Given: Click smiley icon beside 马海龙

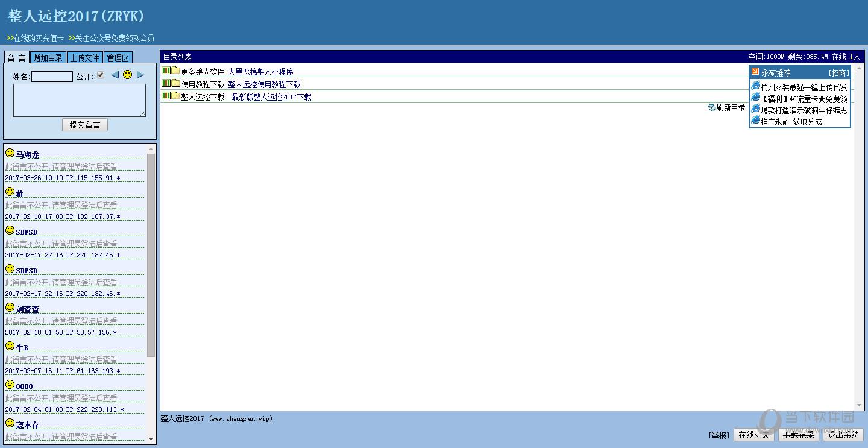Looking at the screenshot, I should pyautogui.click(x=10, y=153).
